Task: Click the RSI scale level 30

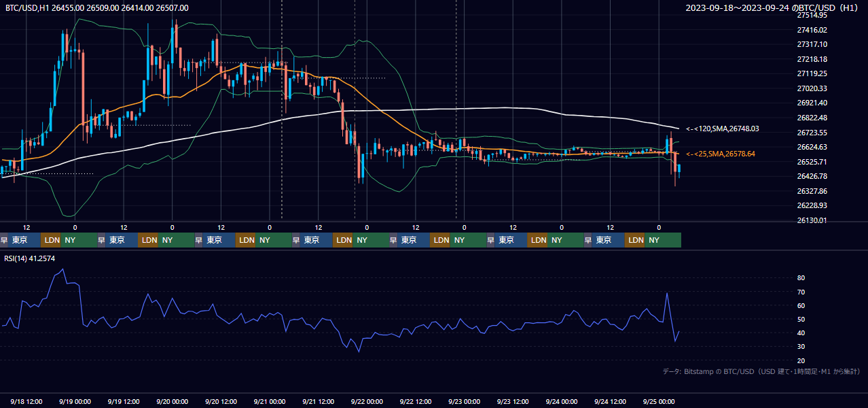Action: click(x=801, y=347)
